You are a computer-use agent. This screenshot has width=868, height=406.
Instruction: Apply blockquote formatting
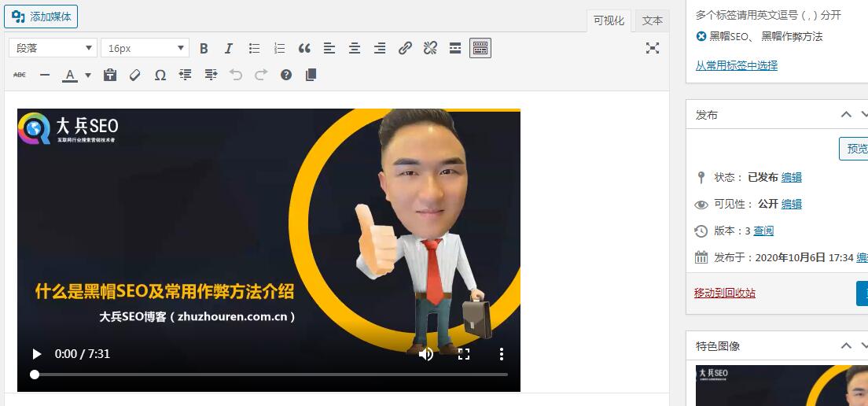[304, 48]
